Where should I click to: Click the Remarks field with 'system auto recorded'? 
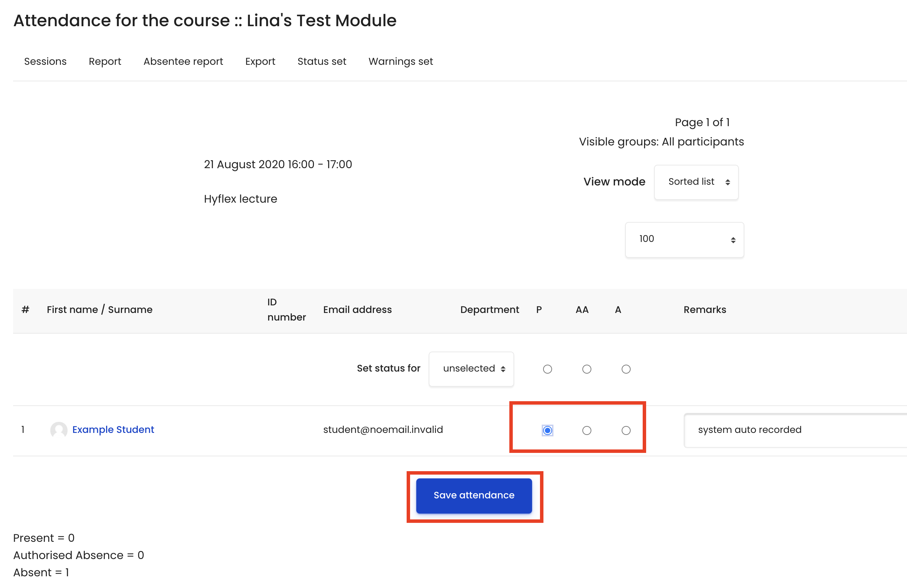click(795, 430)
